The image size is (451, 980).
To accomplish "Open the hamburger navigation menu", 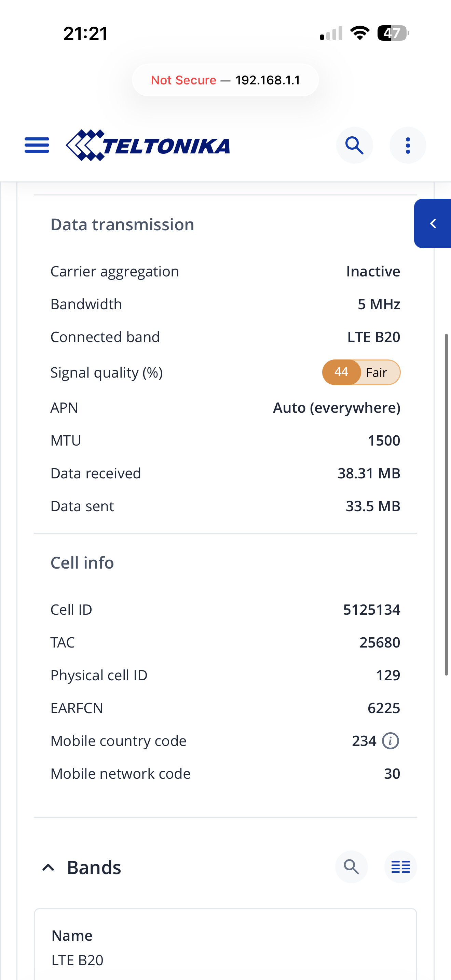I will [x=37, y=145].
